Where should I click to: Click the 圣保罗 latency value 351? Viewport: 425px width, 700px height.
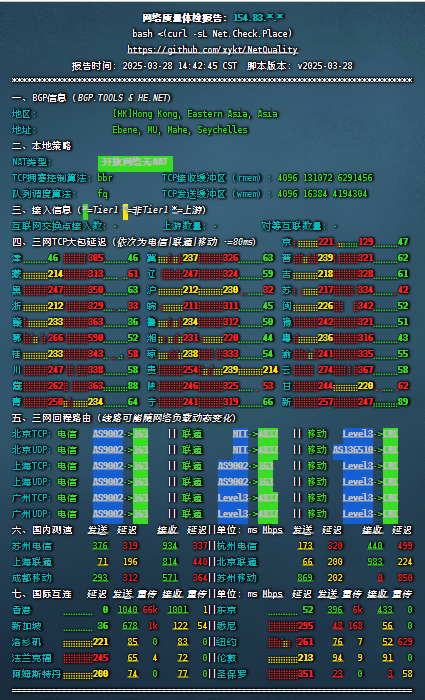[306, 674]
